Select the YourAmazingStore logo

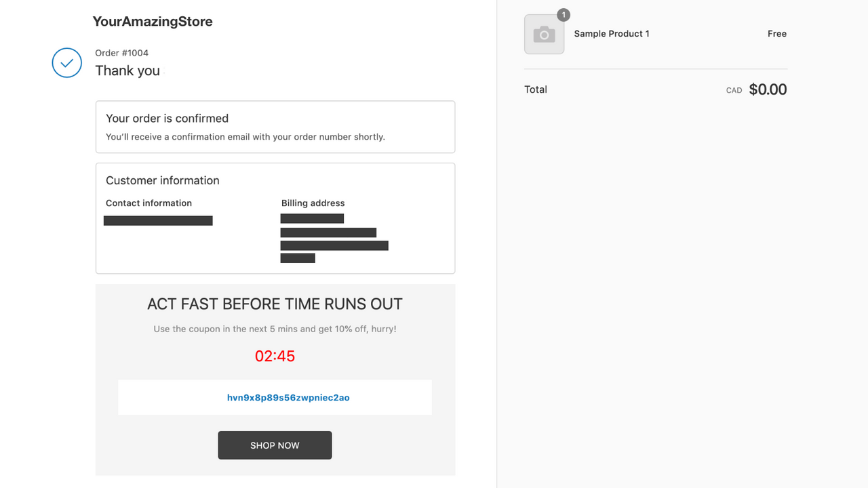coord(152,21)
